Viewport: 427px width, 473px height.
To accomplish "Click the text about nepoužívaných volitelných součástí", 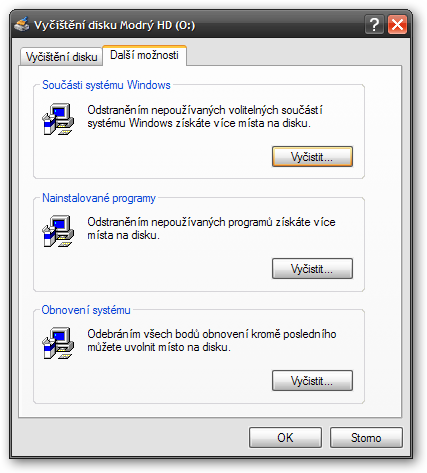I will point(205,117).
